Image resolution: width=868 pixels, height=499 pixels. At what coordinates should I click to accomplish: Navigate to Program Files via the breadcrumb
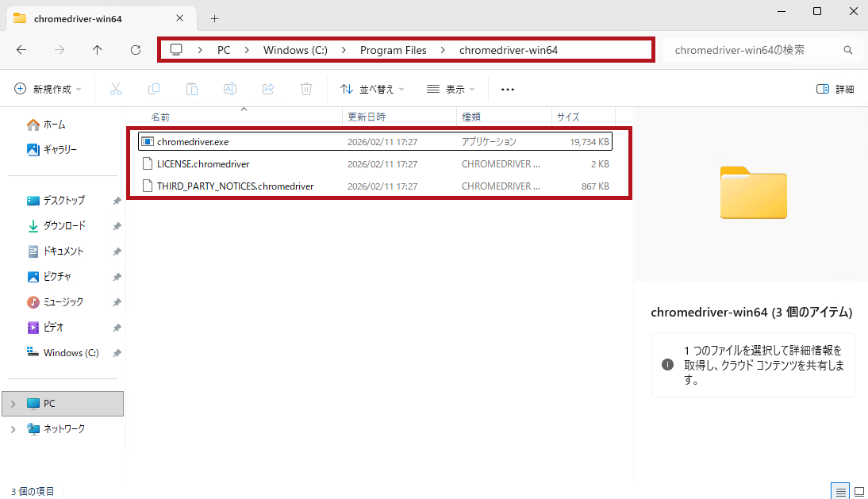(x=393, y=49)
